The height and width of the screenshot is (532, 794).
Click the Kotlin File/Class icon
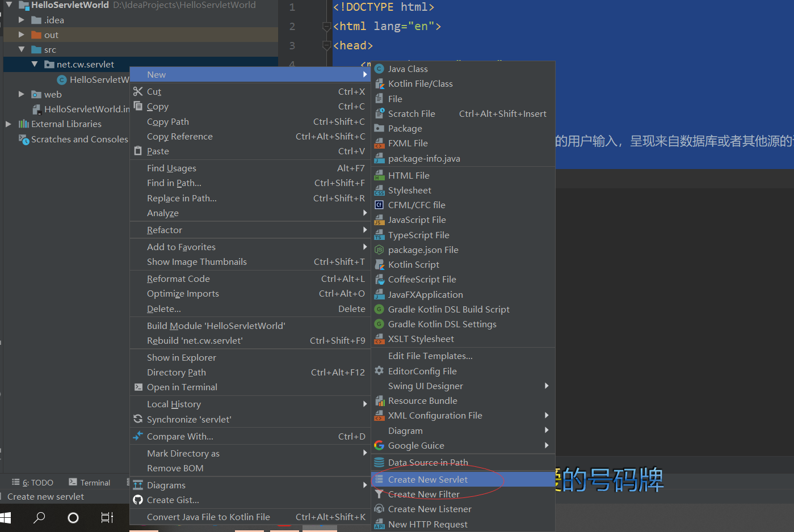click(x=380, y=83)
